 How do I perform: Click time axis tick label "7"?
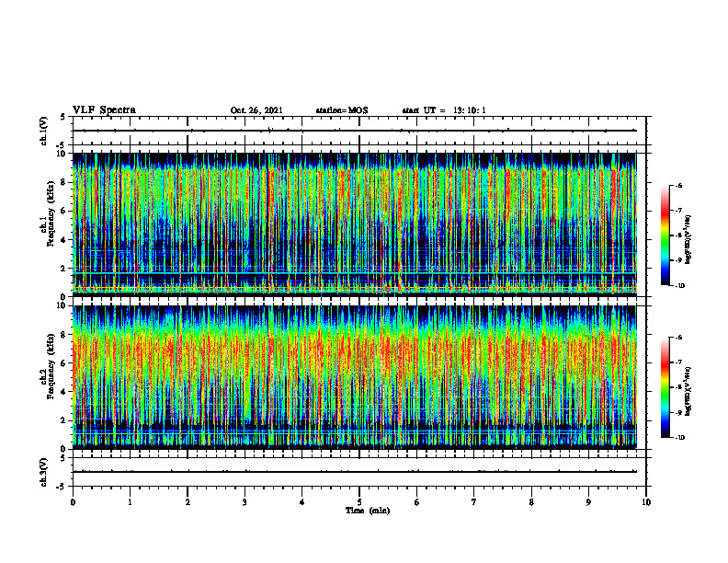click(x=474, y=502)
